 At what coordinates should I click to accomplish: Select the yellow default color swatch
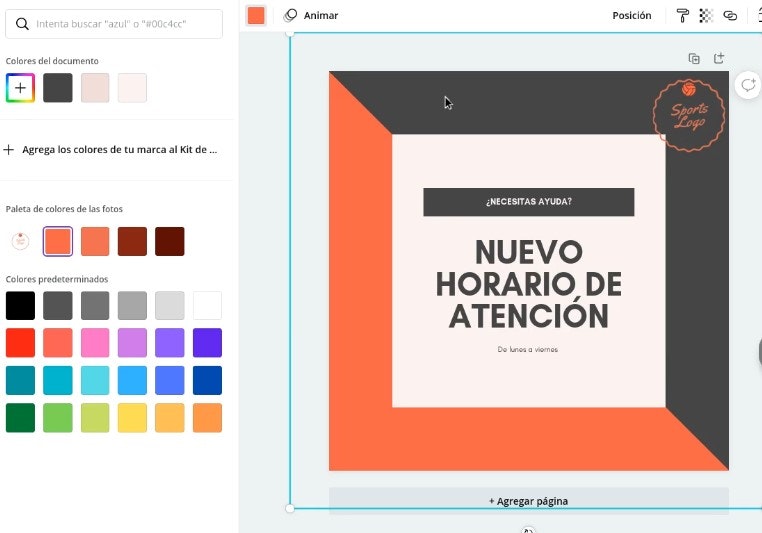click(x=132, y=417)
